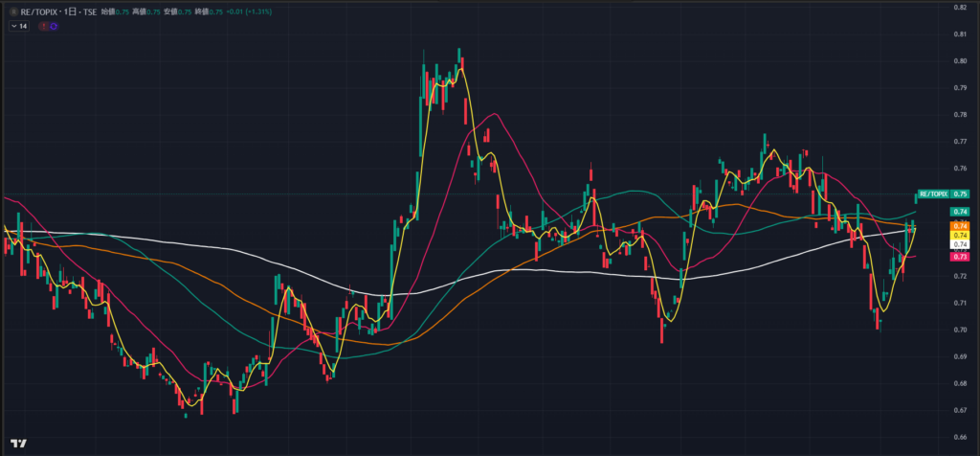Viewport: 980px width, 456px height.
Task: Click the 始値 open price value in legend
Action: pyautogui.click(x=122, y=11)
